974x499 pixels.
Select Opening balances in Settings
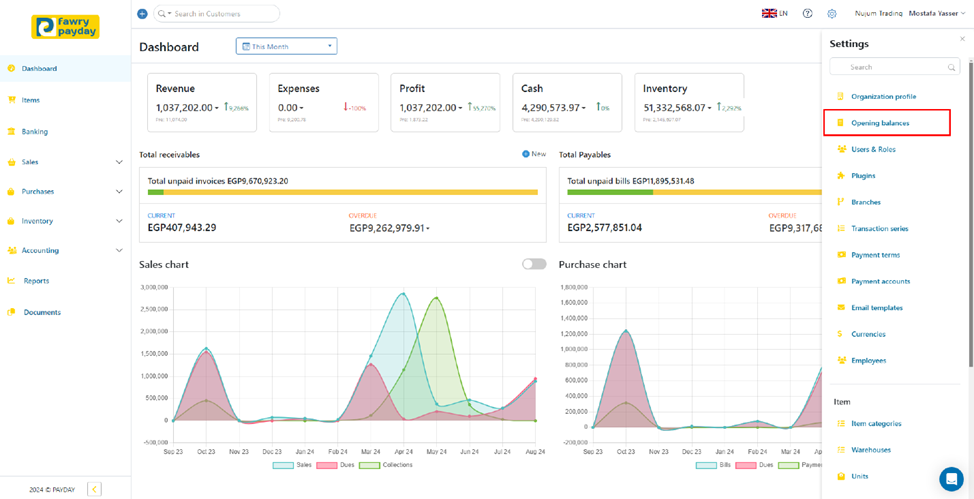880,123
